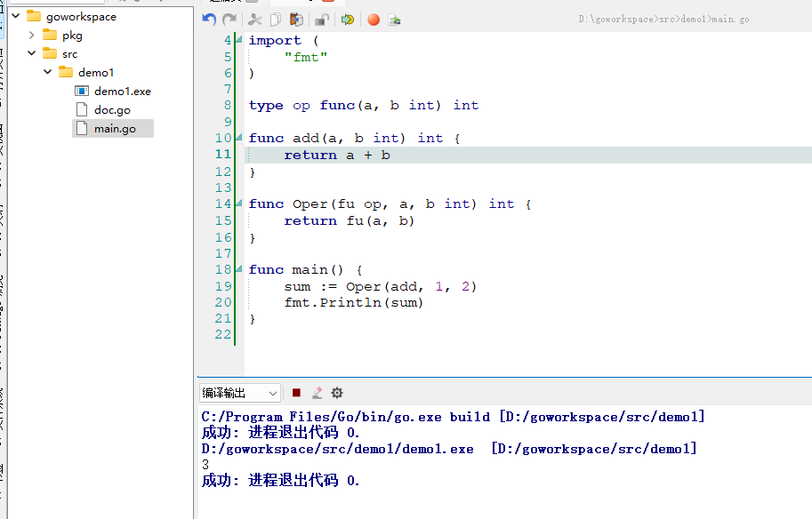Click the 'return fu(a, b)' code line
Image resolution: width=812 pixels, height=519 pixels.
tap(349, 221)
